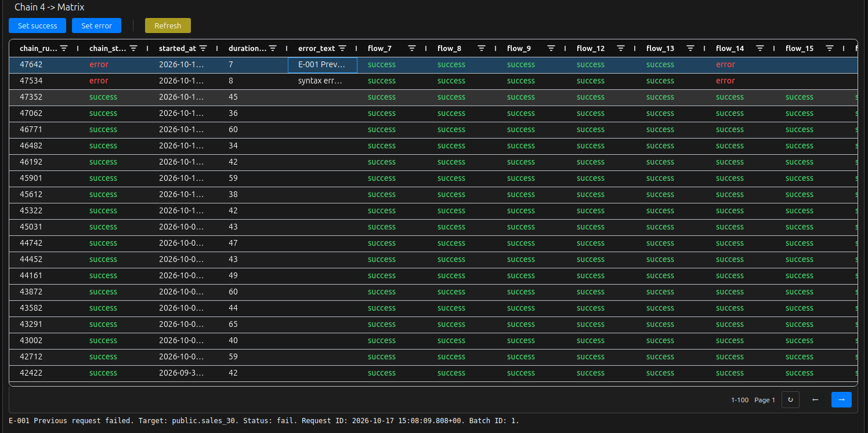The height and width of the screenshot is (433, 868).
Task: Sort by the started_at header label
Action: coord(177,48)
